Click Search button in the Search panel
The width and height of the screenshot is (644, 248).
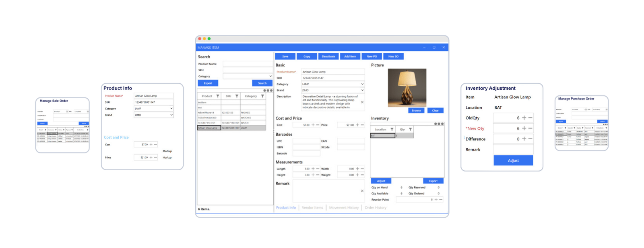pos(262,83)
